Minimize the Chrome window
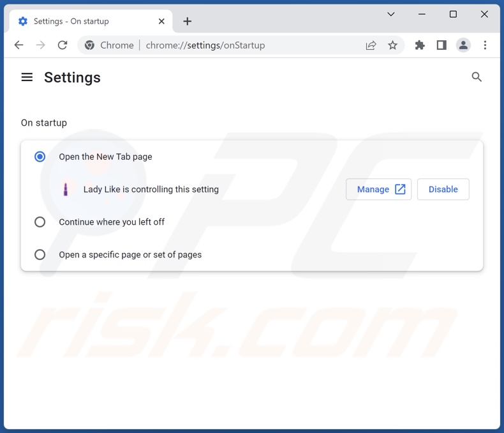The image size is (504, 433). point(422,14)
